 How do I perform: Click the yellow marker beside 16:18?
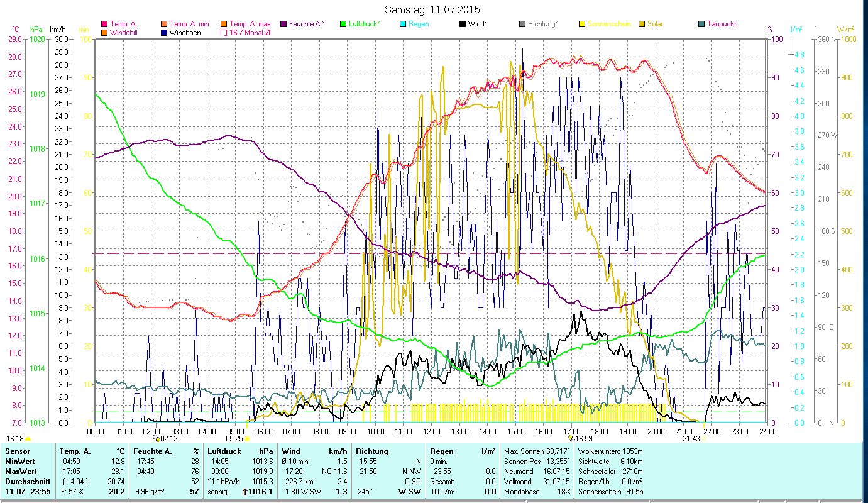tap(28, 439)
